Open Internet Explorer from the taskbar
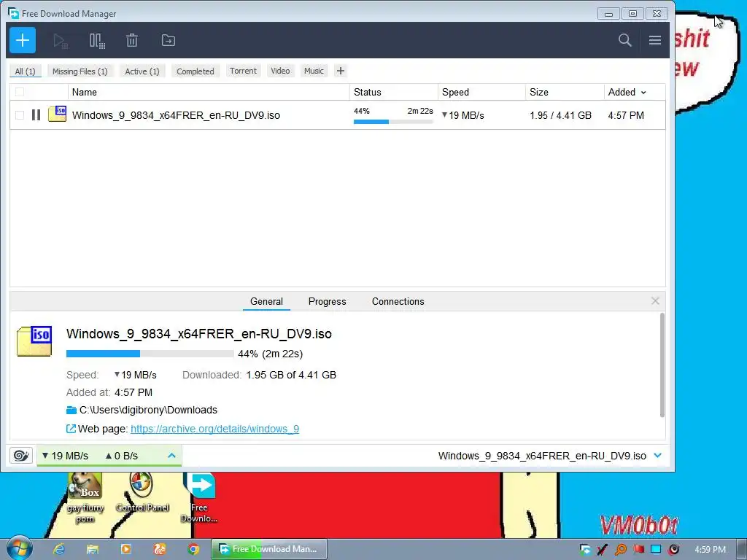Viewport: 747px width, 560px height. (59, 549)
